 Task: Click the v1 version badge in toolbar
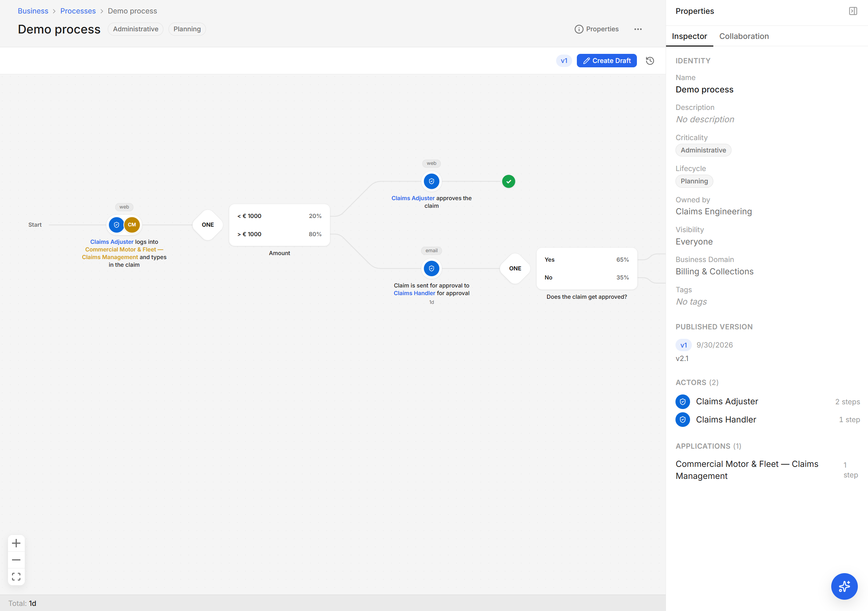click(564, 60)
